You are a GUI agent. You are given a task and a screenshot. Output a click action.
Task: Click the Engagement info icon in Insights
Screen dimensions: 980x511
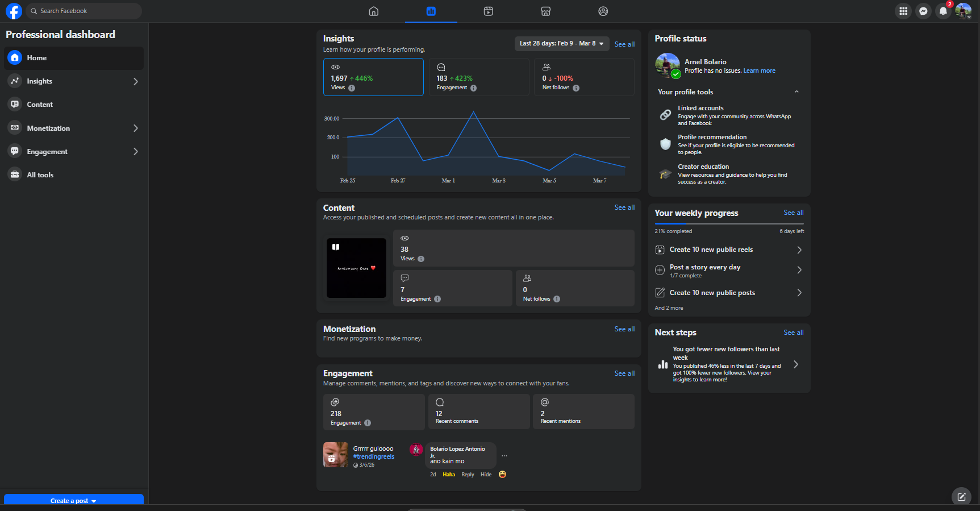[x=473, y=88]
